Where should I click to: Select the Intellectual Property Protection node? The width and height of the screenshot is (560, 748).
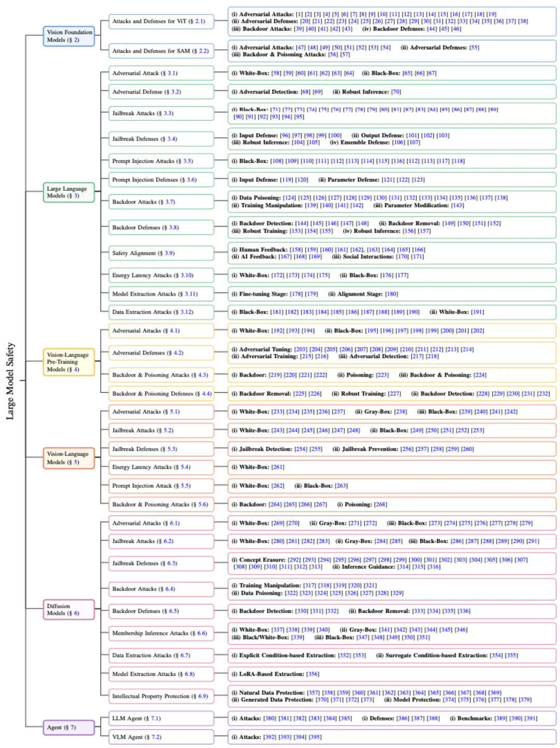161,696
